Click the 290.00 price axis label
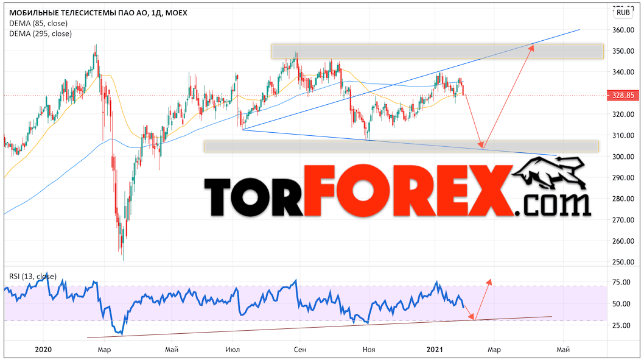 pos(623,177)
